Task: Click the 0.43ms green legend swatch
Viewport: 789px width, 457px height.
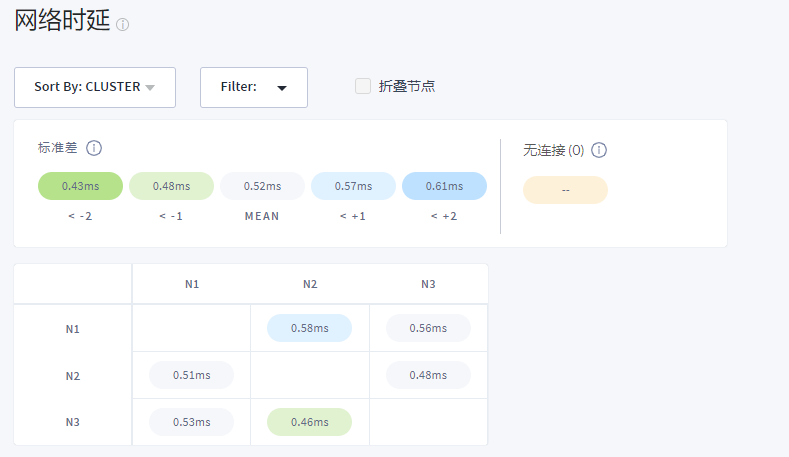Action: click(80, 186)
